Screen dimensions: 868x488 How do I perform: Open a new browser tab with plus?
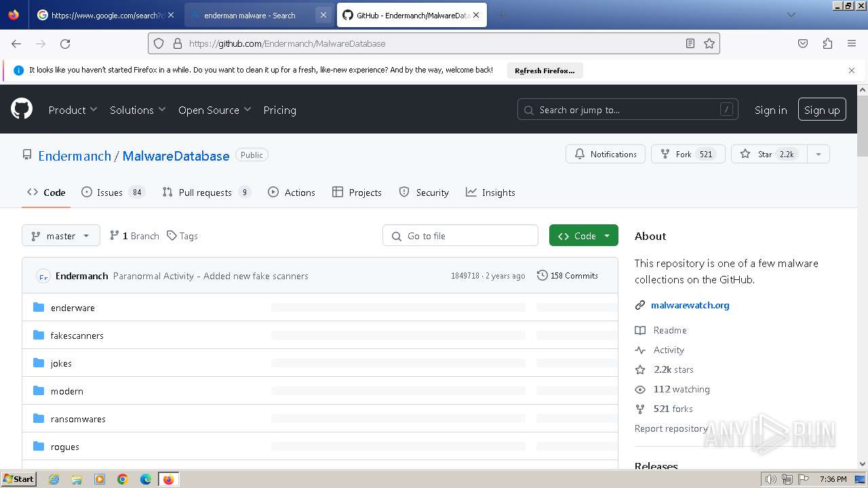pyautogui.click(x=501, y=15)
